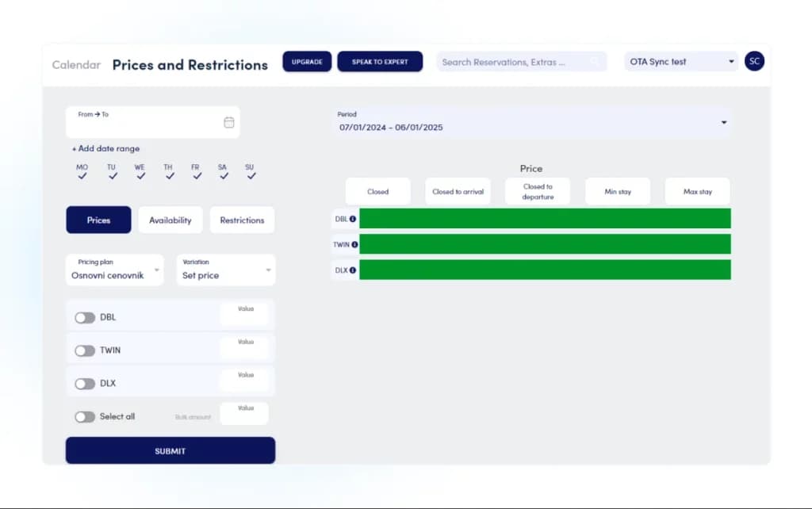The width and height of the screenshot is (812, 509).
Task: Enable the DLX room toggle
Action: tap(84, 384)
